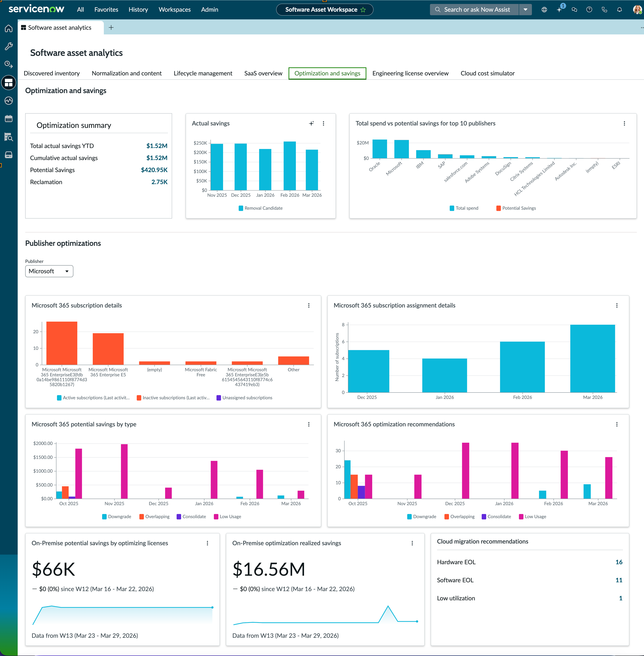
Task: Open Total spend vs potential savings options menu
Action: pyautogui.click(x=624, y=123)
